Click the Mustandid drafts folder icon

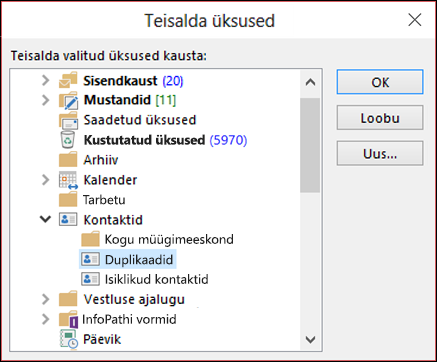pos(68,100)
